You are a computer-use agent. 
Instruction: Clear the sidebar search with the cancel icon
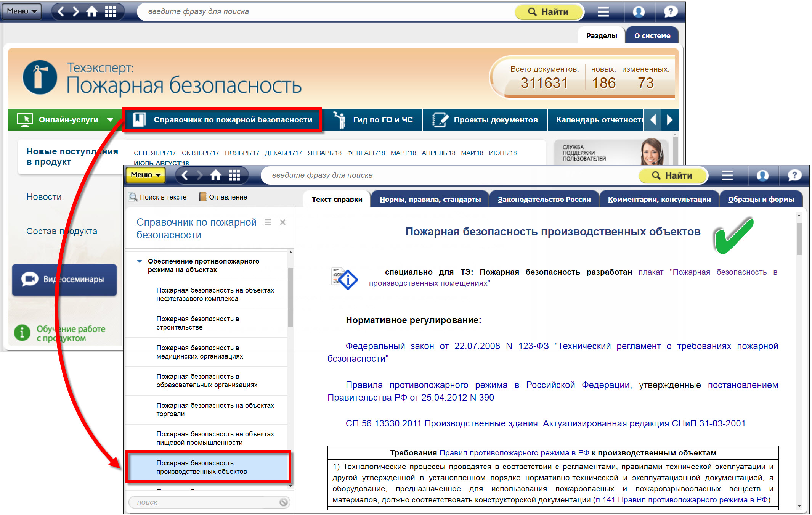(x=283, y=502)
